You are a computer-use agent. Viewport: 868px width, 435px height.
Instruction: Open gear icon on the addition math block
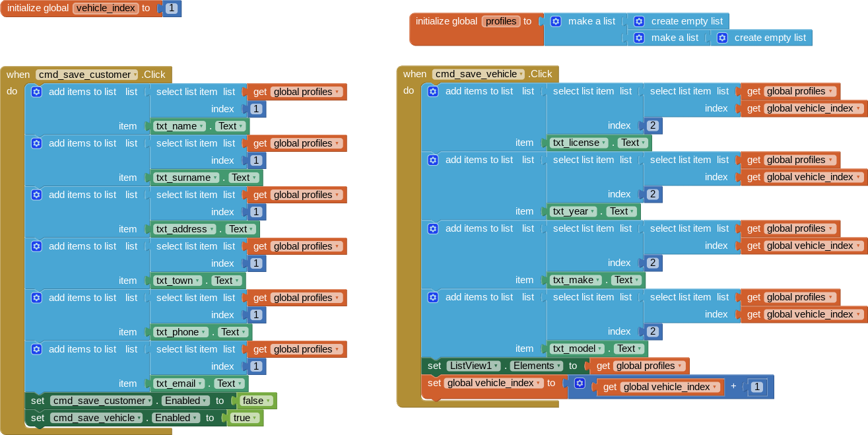[x=580, y=384]
